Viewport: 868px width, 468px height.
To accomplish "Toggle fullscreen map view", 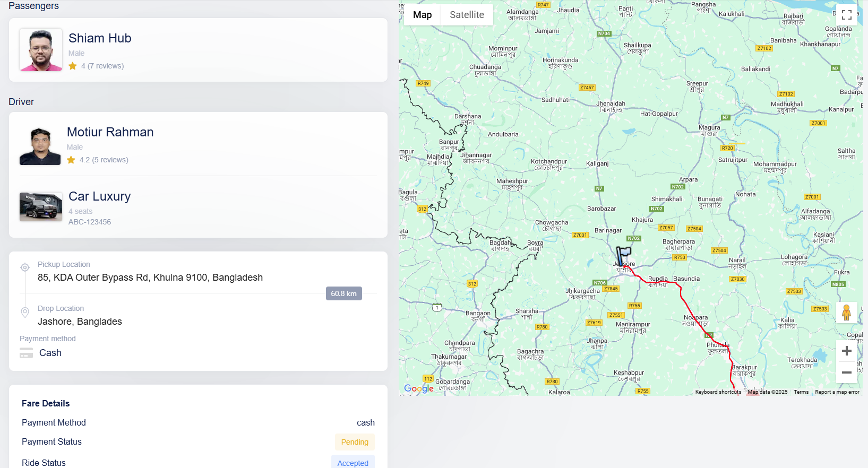I will (847, 15).
